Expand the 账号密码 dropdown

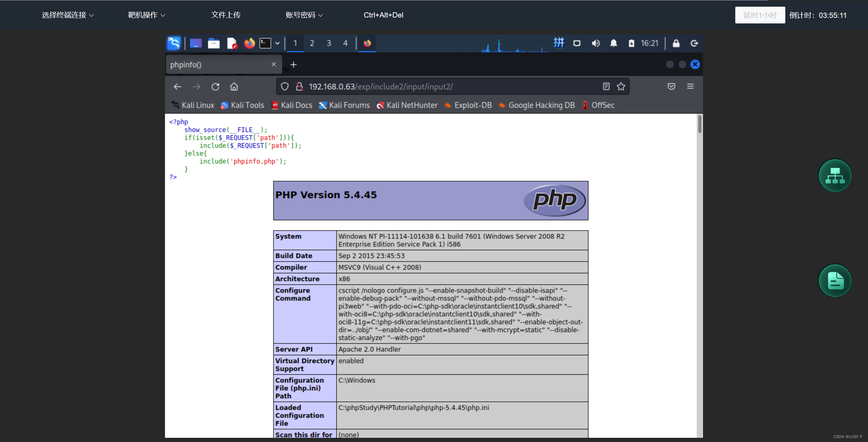[304, 15]
